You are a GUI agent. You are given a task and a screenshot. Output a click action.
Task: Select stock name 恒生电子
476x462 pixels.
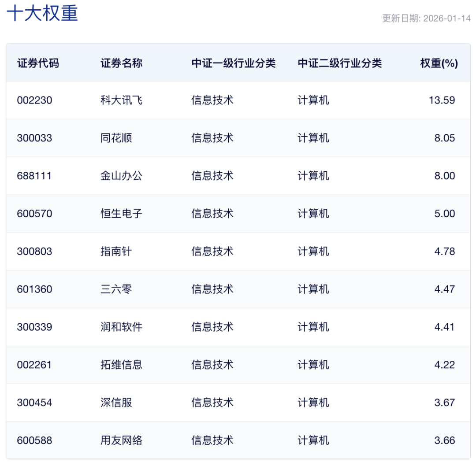tap(122, 214)
